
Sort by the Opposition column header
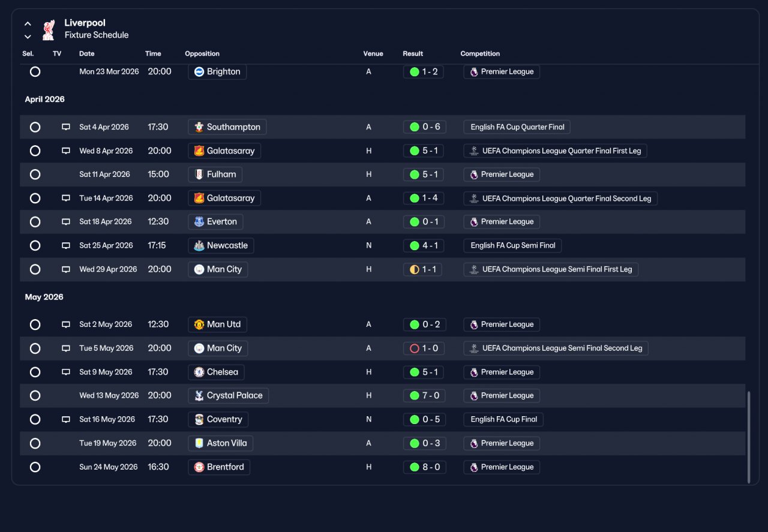coord(202,53)
